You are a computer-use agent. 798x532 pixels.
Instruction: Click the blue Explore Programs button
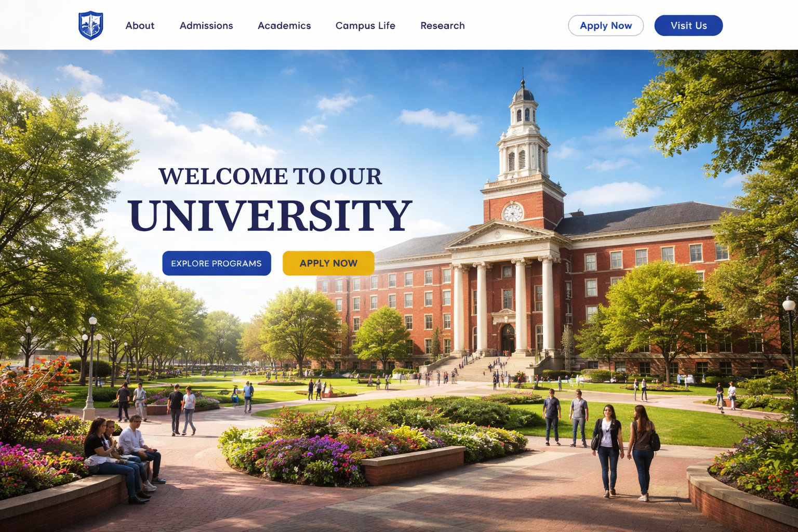tap(217, 263)
